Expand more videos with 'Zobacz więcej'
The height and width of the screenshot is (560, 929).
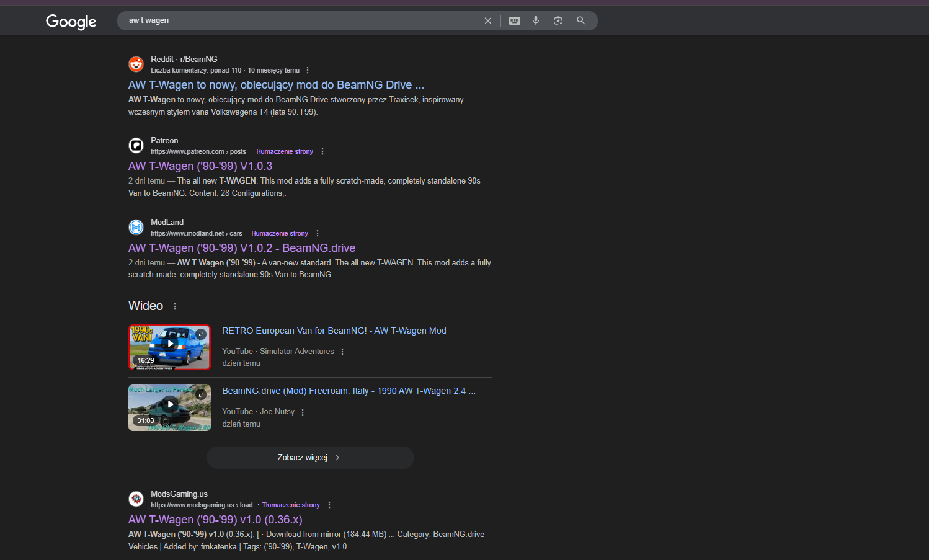click(310, 458)
